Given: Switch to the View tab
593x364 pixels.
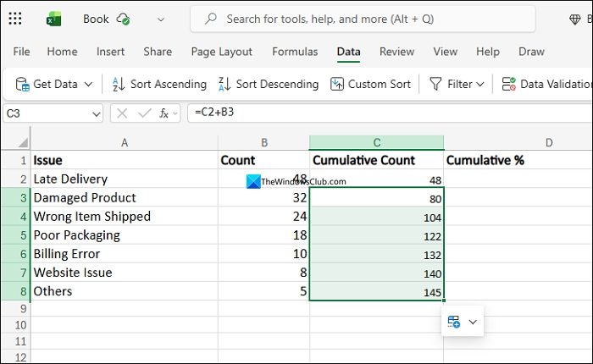Looking at the screenshot, I should (445, 52).
